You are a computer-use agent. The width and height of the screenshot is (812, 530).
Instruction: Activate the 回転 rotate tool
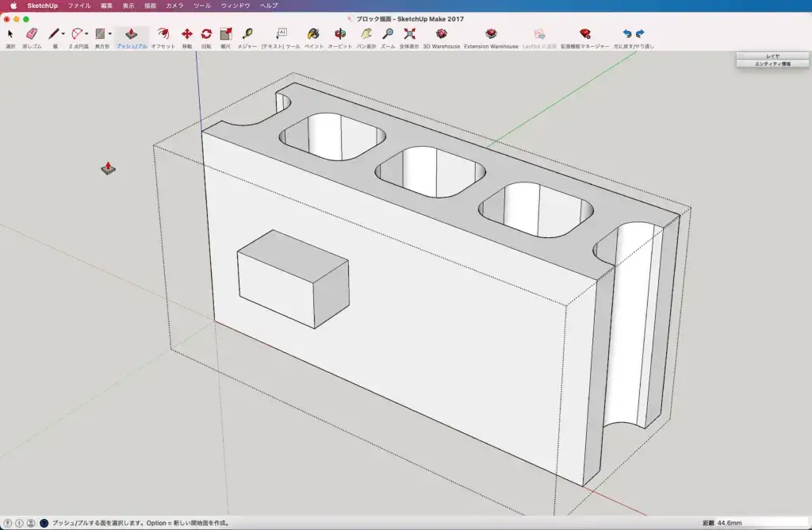[x=206, y=34]
